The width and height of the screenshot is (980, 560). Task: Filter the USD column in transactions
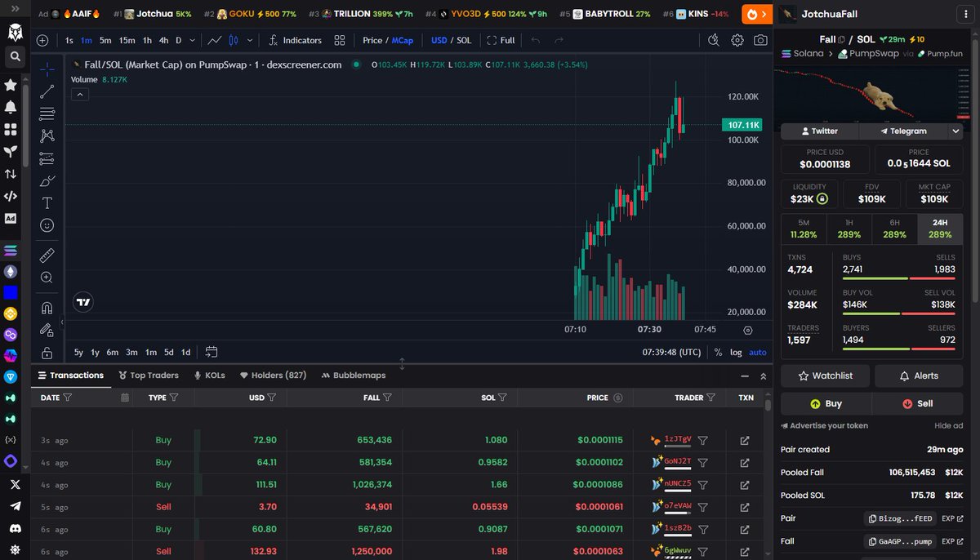[271, 398]
